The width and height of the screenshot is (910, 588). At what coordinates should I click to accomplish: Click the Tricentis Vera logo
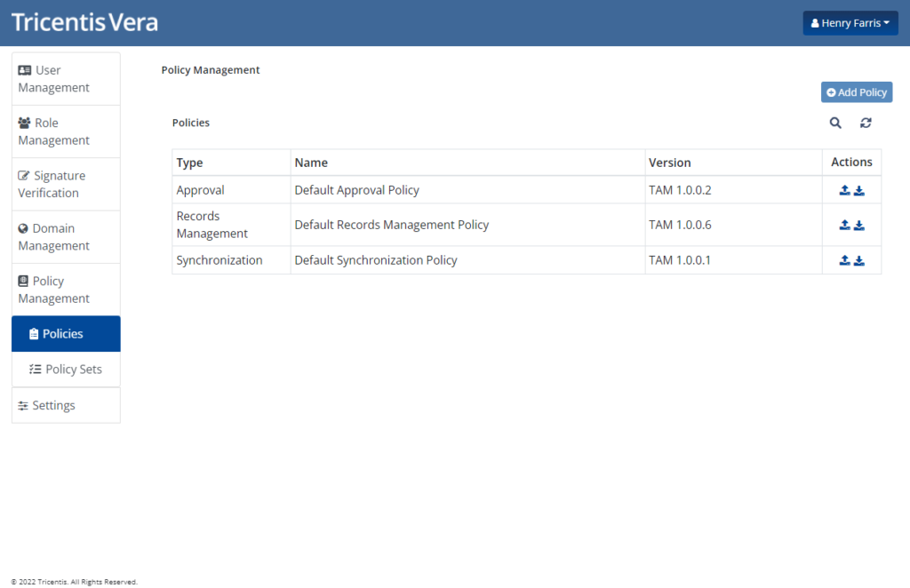pos(84,22)
